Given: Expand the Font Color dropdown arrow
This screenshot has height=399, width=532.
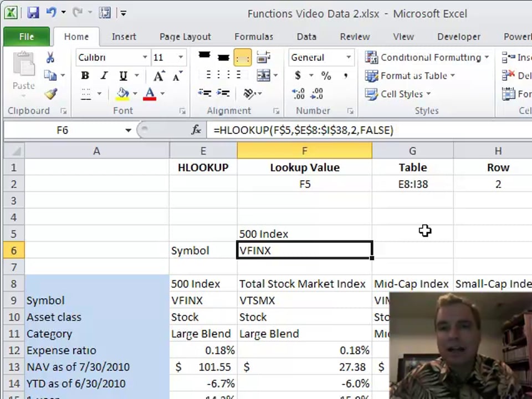Looking at the screenshot, I should tap(162, 94).
